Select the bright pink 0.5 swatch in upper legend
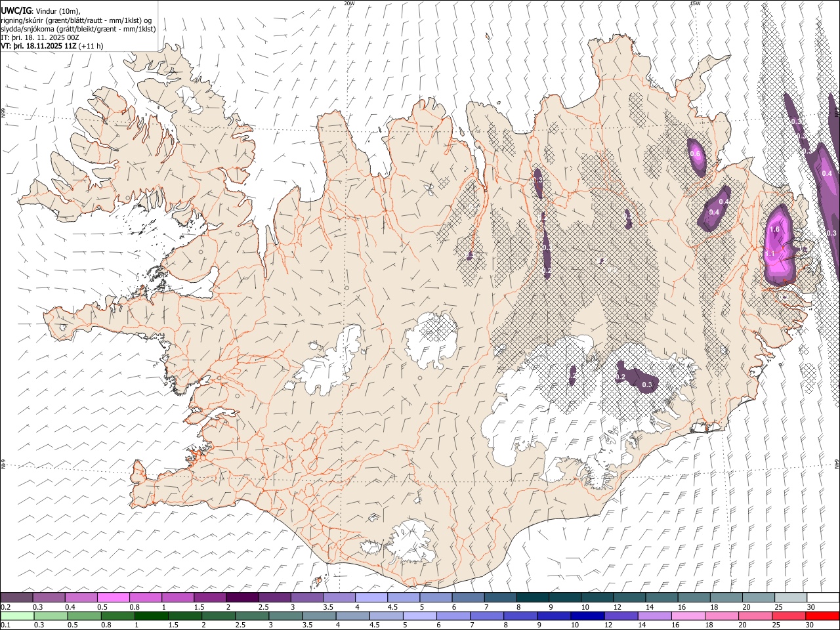This screenshot has height=630, width=840. click(114, 598)
